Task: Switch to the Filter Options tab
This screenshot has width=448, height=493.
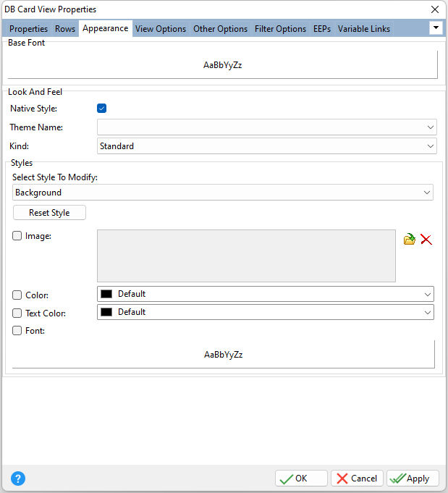Action: point(280,29)
